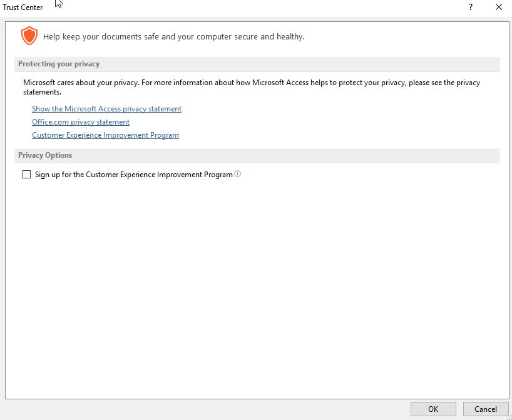Click the Trust Center title text
This screenshot has width=512, height=420.
[23, 7]
